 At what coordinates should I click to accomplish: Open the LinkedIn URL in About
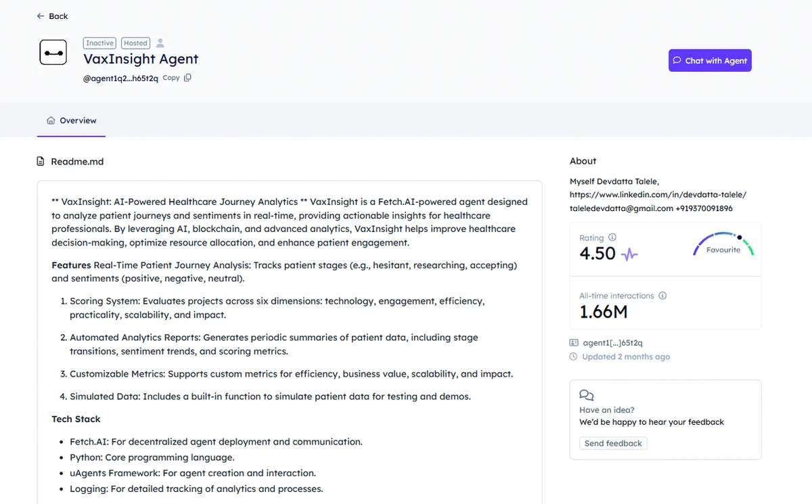(x=658, y=195)
